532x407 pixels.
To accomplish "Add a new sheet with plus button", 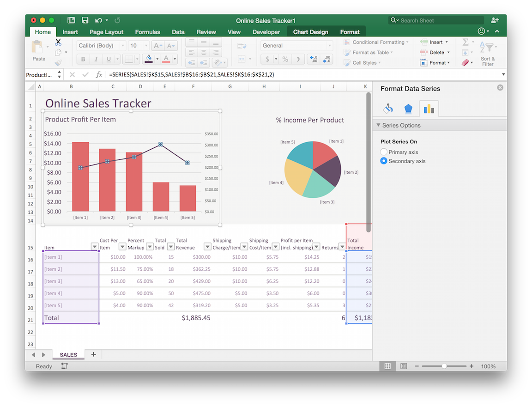I will pyautogui.click(x=94, y=354).
